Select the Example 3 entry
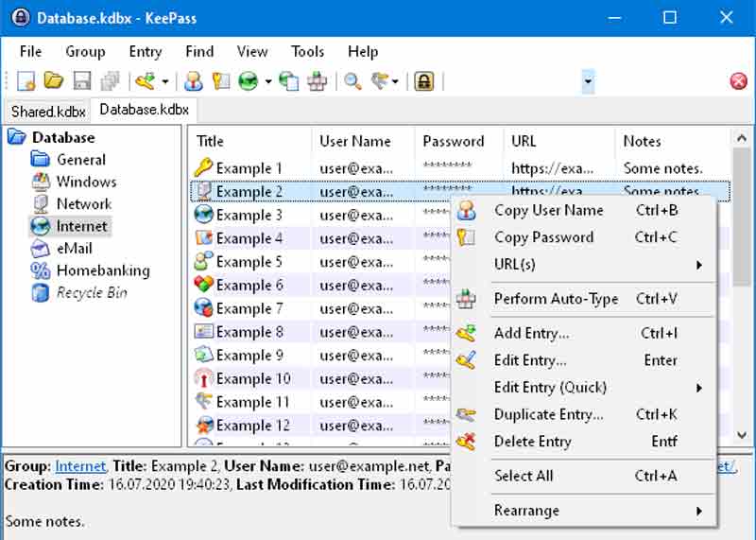Screen dimensions: 756x540 click(x=320, y=215)
